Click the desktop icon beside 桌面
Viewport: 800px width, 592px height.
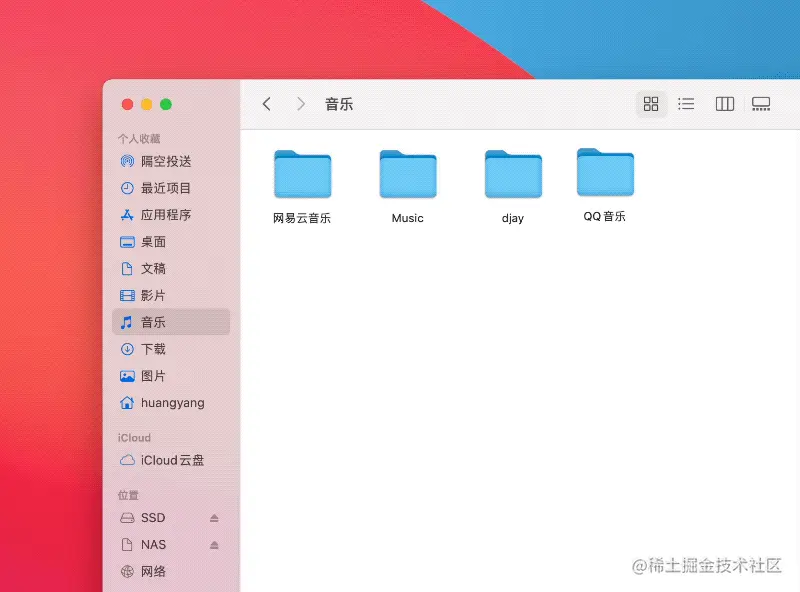pos(127,242)
